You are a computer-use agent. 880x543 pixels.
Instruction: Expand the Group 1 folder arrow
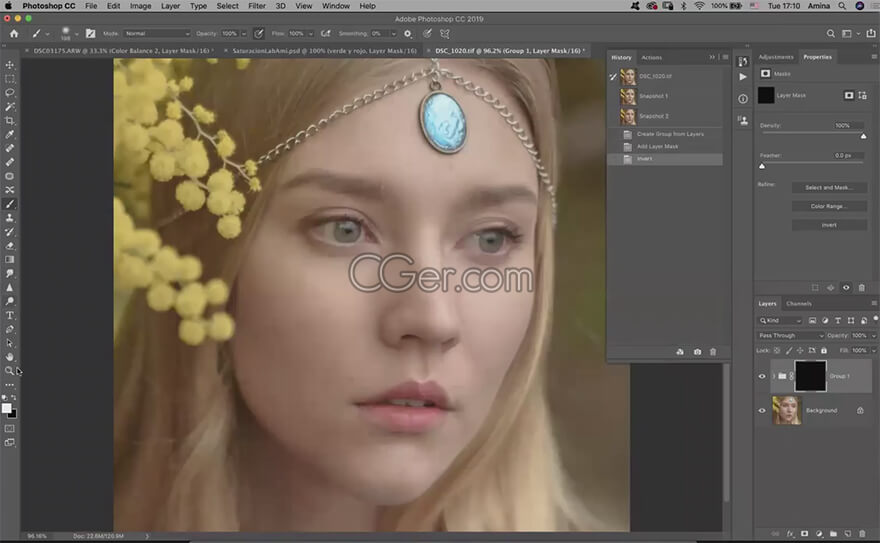click(x=773, y=376)
